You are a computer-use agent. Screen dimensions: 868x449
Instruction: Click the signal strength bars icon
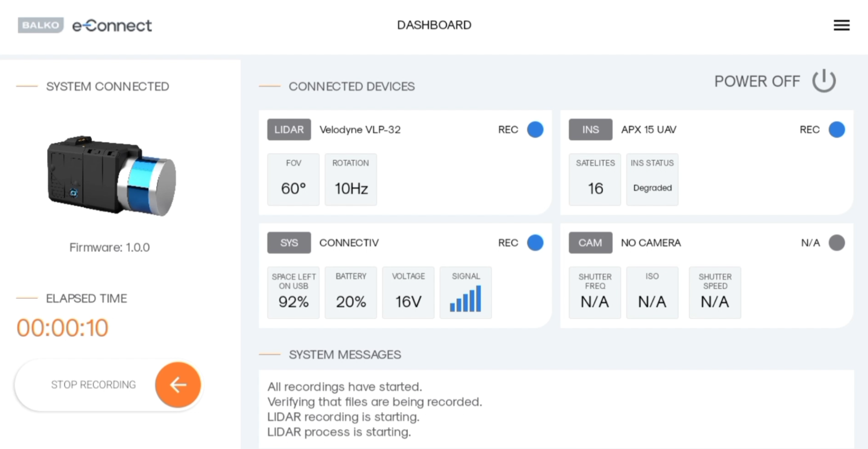point(465,299)
